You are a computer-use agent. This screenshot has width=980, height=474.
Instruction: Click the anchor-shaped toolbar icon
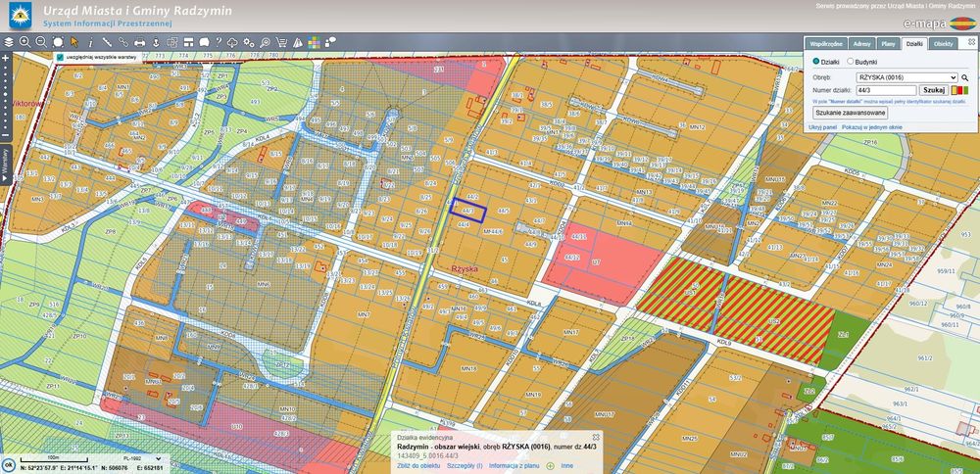tap(156, 42)
